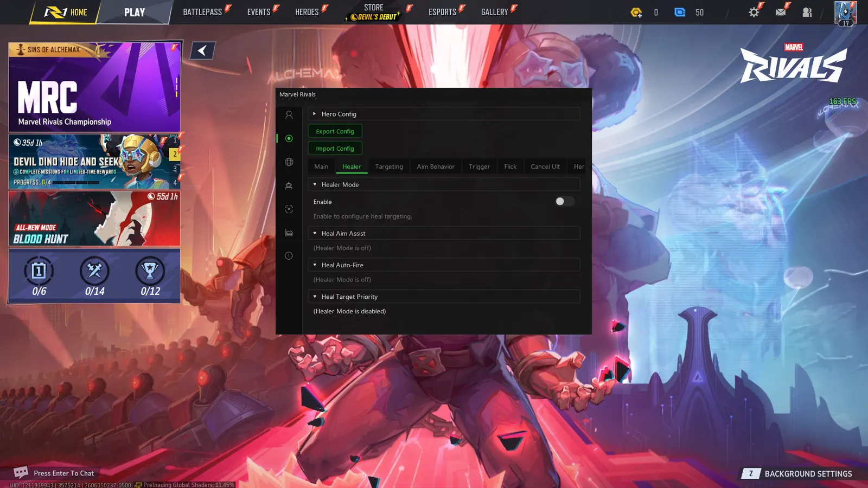Screen dimensions: 868x488
Task: Switch to the Flick tab
Action: point(510,166)
